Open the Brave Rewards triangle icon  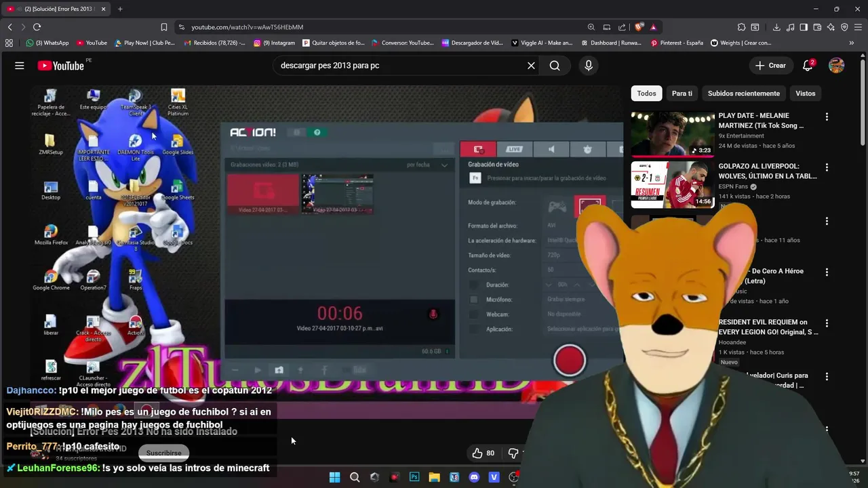click(653, 27)
